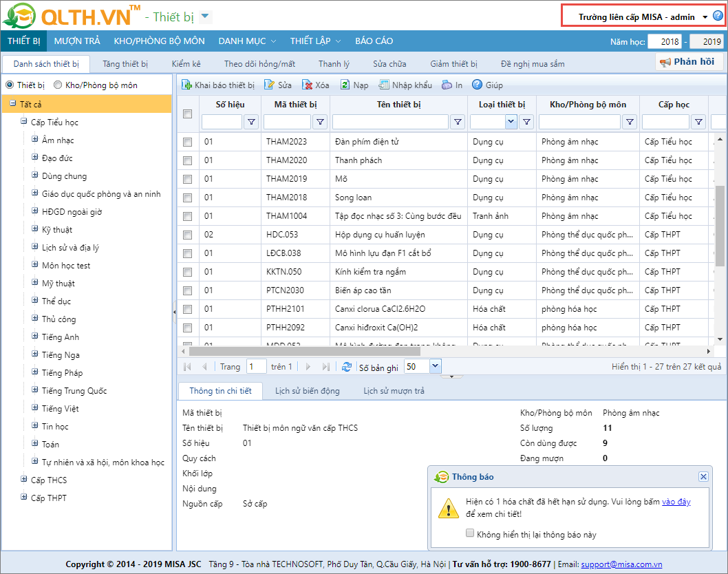Open the KHO/PHÒNG BỘ MÔN menu
The height and width of the screenshot is (574, 728).
coord(159,41)
